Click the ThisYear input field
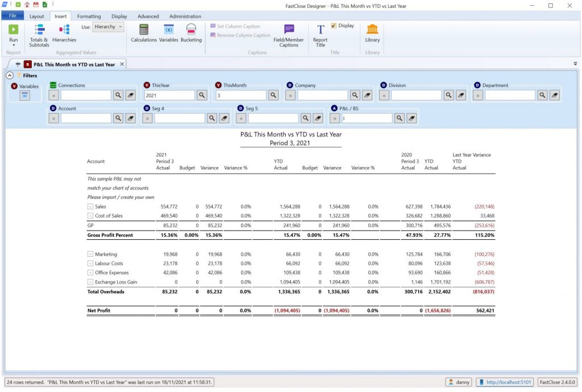Screen dimensions: 582x392 169,95
